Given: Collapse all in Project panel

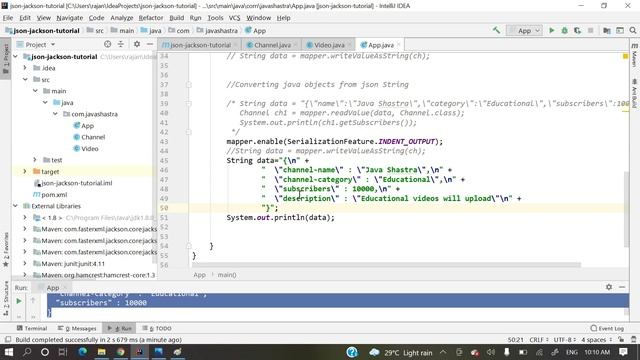Looking at the screenshot, I should coord(121,44).
